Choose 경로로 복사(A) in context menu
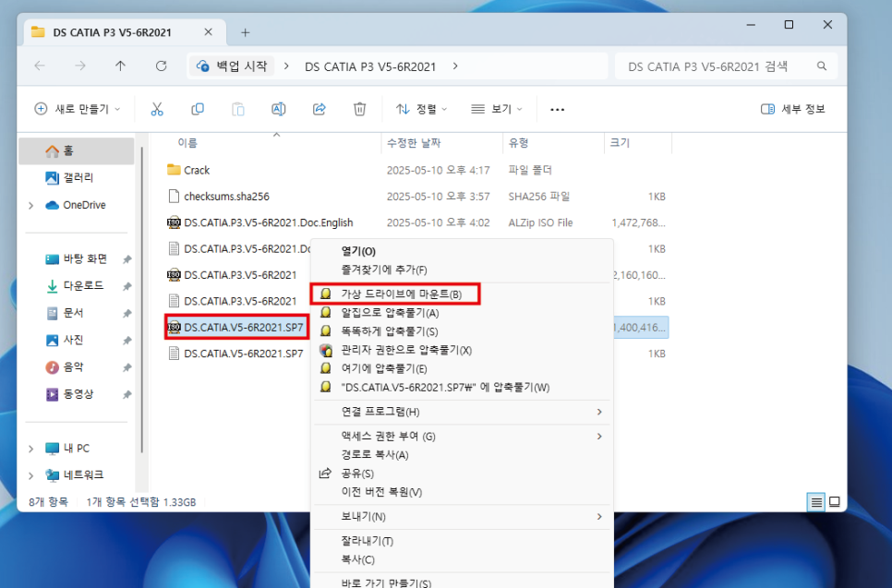This screenshot has width=892, height=588. 462,455
